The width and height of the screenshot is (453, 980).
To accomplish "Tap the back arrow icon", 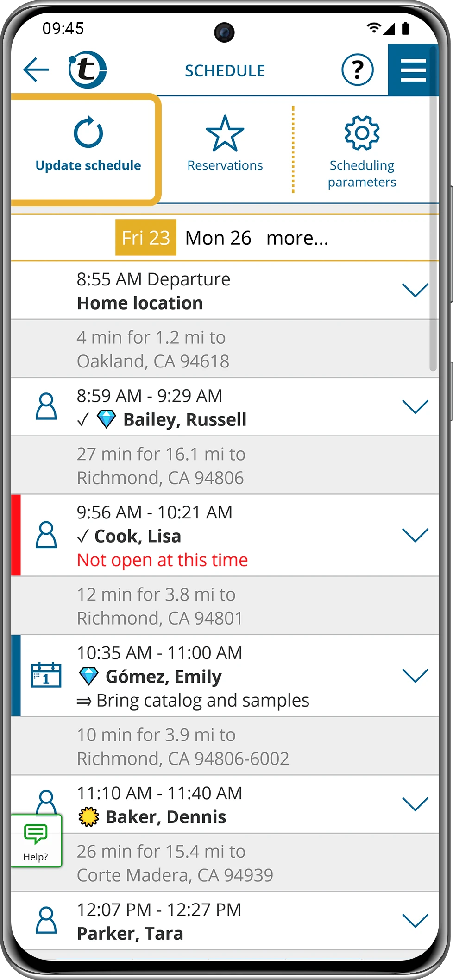I will click(x=36, y=70).
